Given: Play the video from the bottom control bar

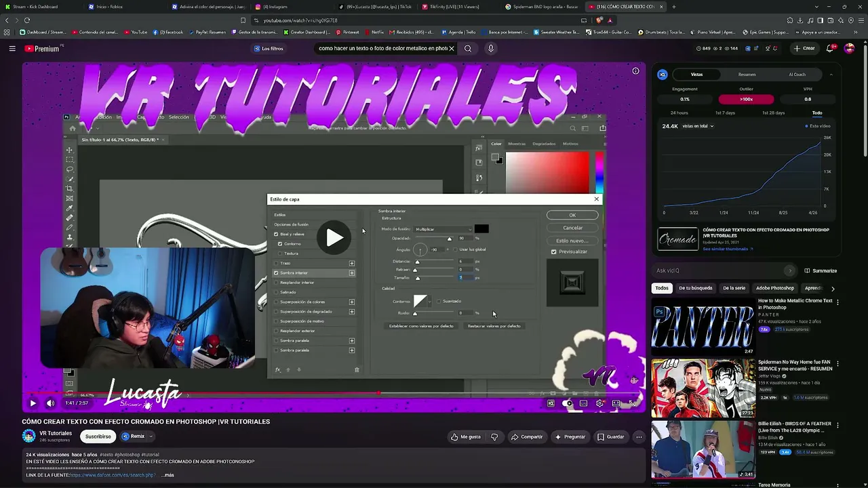Looking at the screenshot, I should pos(33,403).
